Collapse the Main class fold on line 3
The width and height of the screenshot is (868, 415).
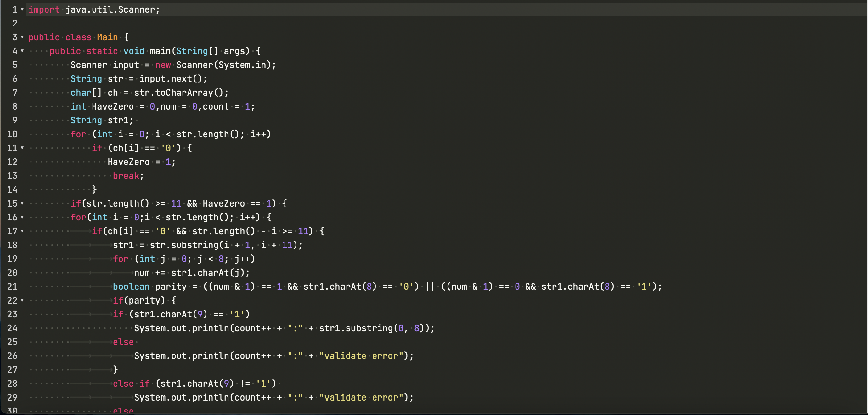coord(22,37)
